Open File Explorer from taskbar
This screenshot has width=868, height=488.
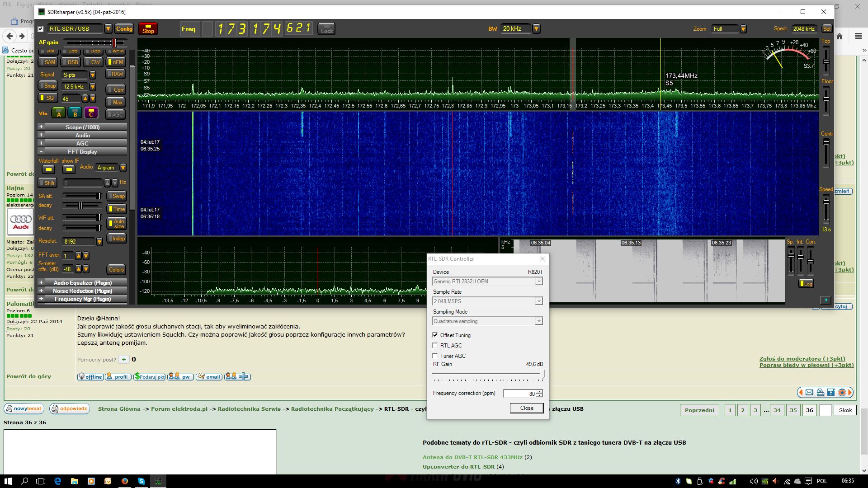click(x=74, y=481)
